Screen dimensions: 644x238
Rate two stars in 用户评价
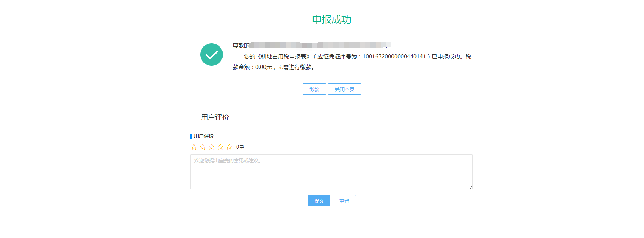[x=202, y=147]
